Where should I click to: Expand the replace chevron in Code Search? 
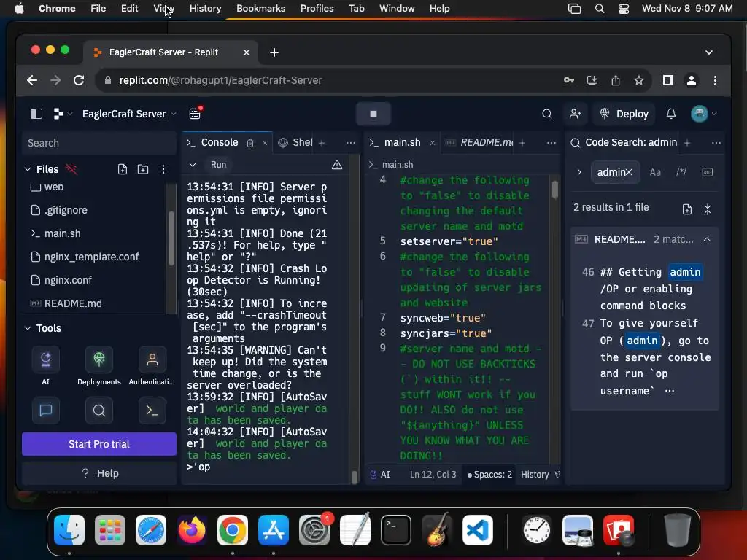click(578, 172)
